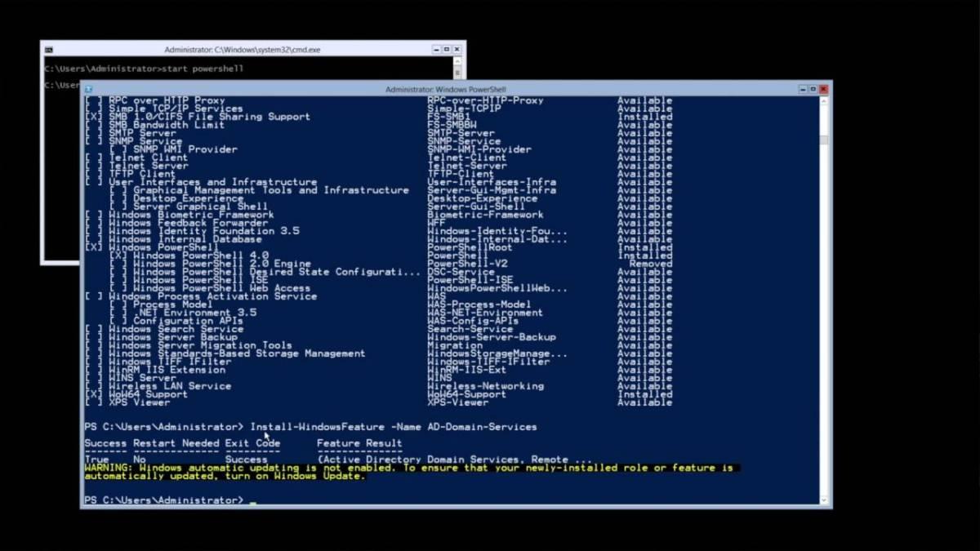The image size is (980, 551).
Task: Click 'Windows Internal Database' feature name
Action: [185, 239]
